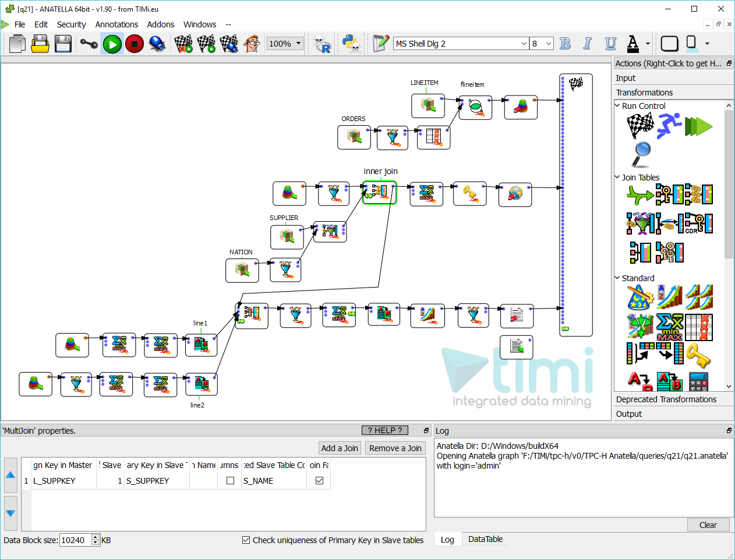Enable the unchecked columns checkbox in join row

pyautogui.click(x=230, y=480)
